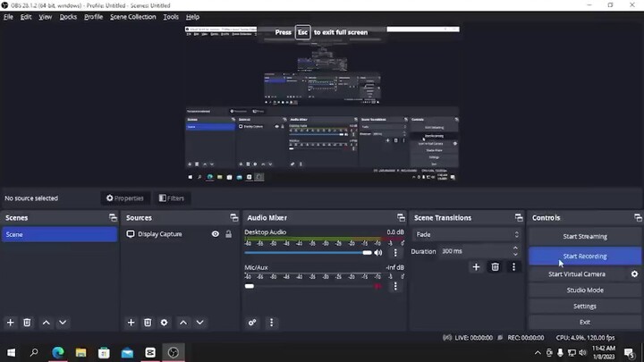Open the File menu

tap(8, 17)
